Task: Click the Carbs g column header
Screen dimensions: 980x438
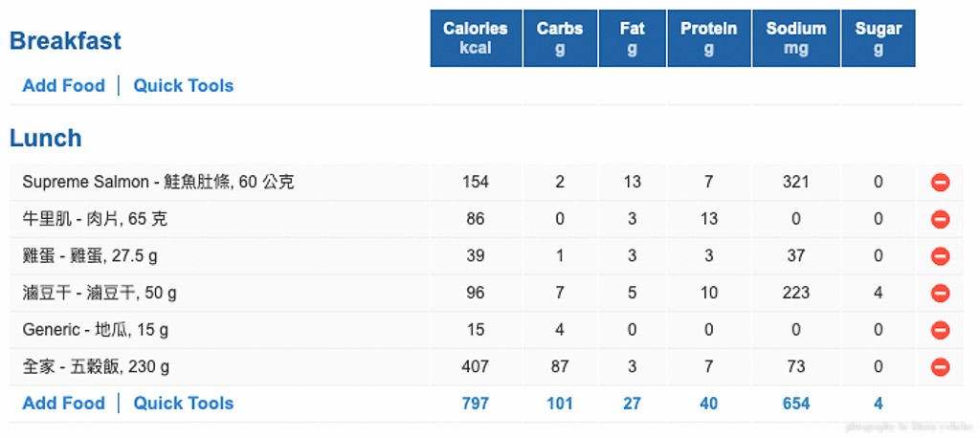Action: pos(560,38)
